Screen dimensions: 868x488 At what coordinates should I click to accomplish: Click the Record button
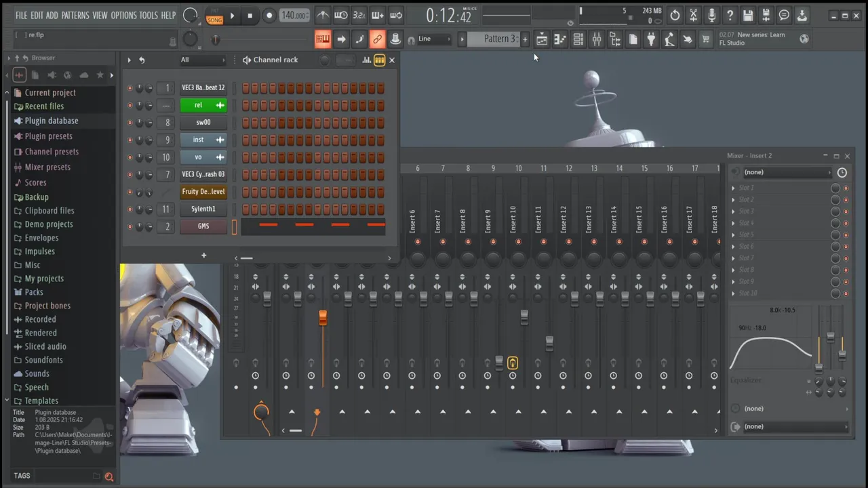[x=269, y=16]
